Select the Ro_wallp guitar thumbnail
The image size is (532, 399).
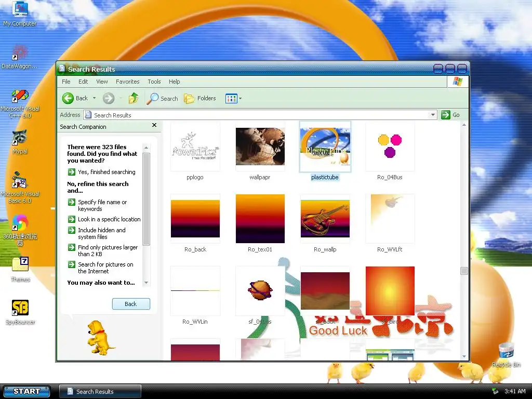325,219
